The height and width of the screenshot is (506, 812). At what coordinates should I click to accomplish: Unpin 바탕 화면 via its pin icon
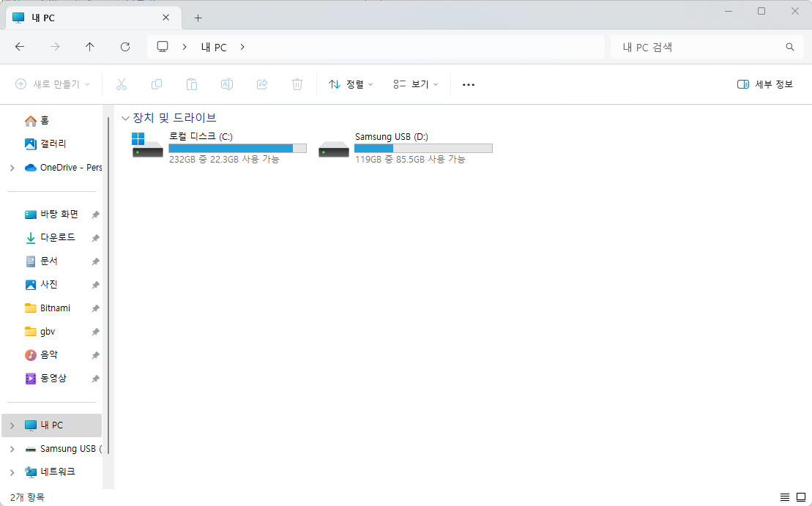pyautogui.click(x=95, y=215)
